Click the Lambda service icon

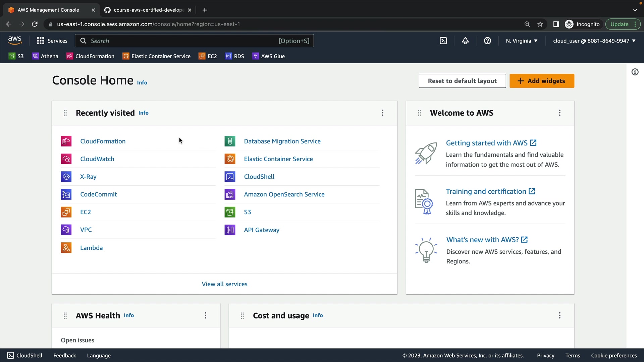66,248
